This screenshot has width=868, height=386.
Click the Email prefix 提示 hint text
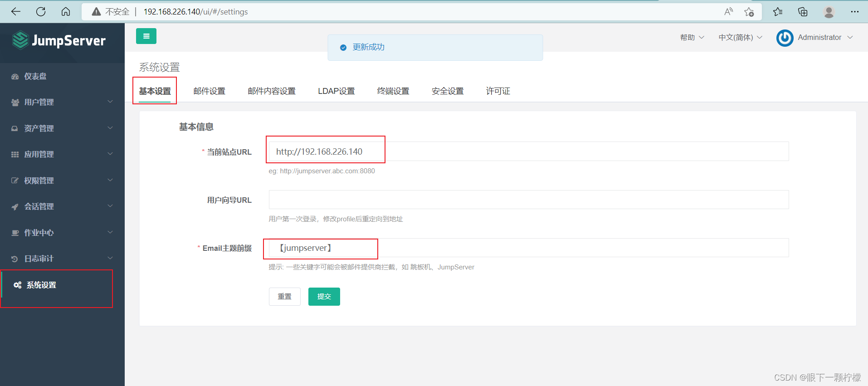tap(371, 267)
